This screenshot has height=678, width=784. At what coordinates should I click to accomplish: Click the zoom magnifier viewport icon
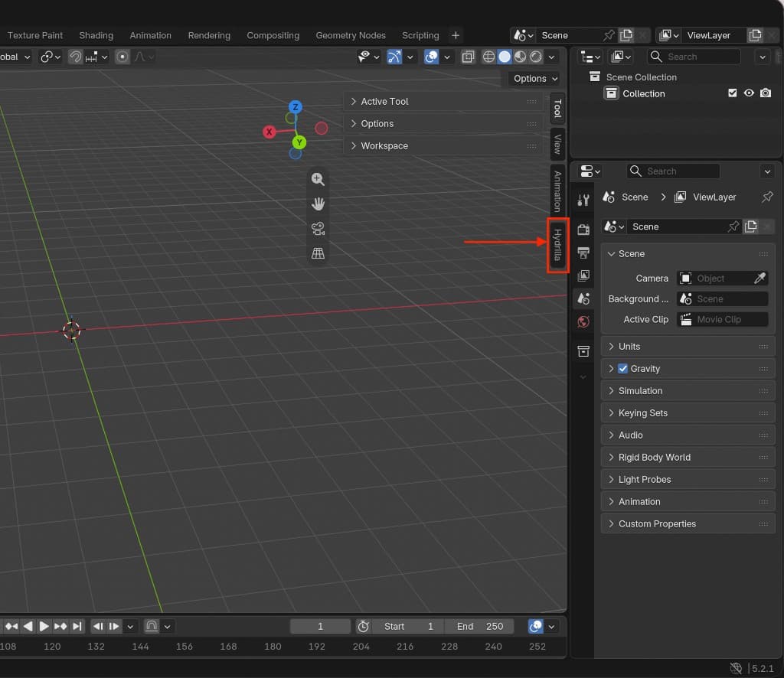click(x=318, y=179)
